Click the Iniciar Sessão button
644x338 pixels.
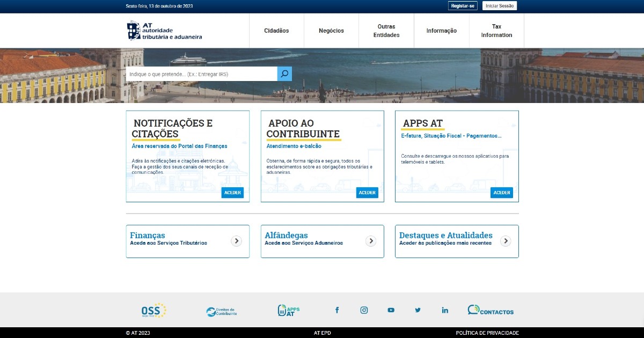pos(500,6)
